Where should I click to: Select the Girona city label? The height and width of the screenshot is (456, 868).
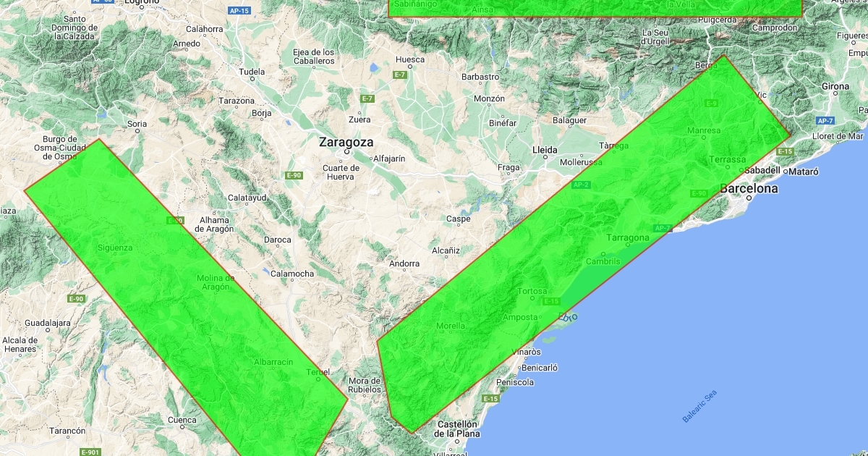point(835,86)
